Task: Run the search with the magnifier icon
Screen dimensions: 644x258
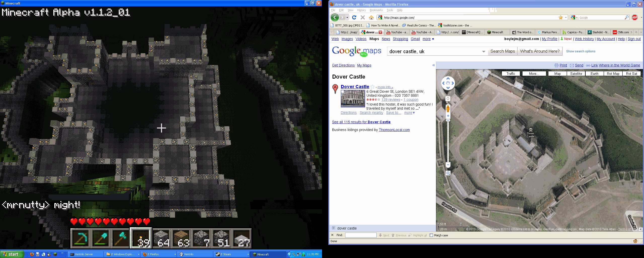Action: click(626, 17)
